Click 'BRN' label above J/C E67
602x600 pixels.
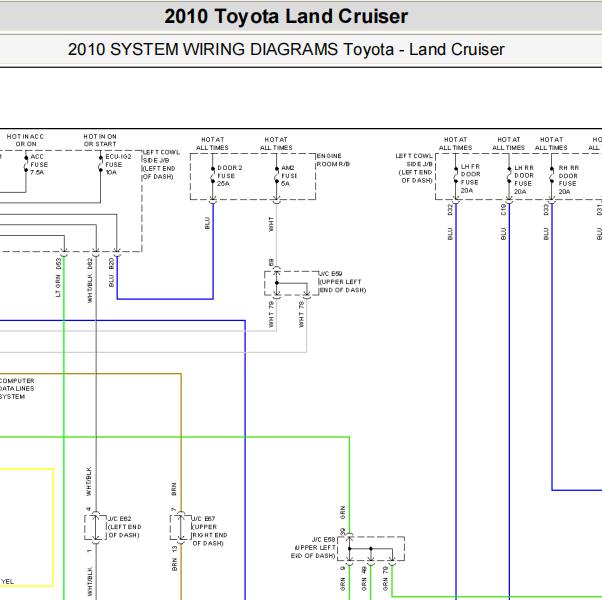pos(174,489)
